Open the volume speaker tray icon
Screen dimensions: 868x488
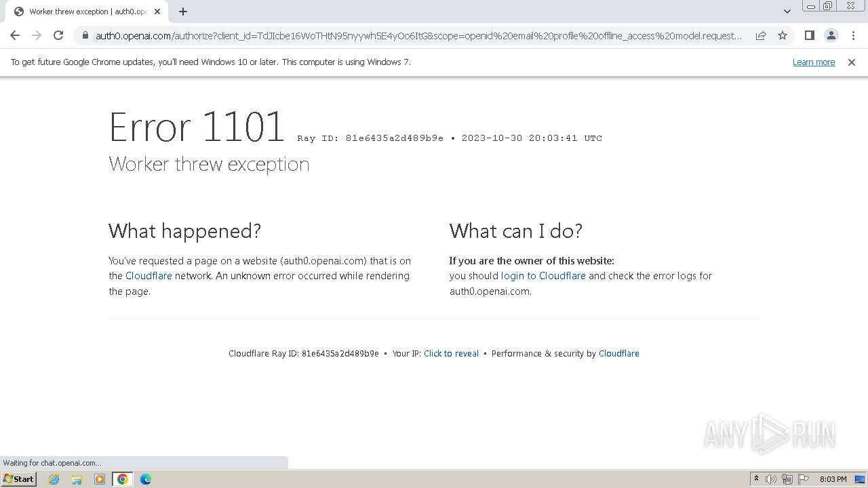click(x=771, y=479)
